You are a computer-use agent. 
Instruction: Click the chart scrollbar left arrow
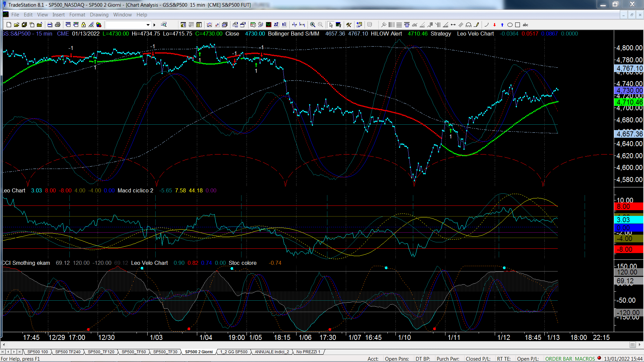click(x=4, y=345)
